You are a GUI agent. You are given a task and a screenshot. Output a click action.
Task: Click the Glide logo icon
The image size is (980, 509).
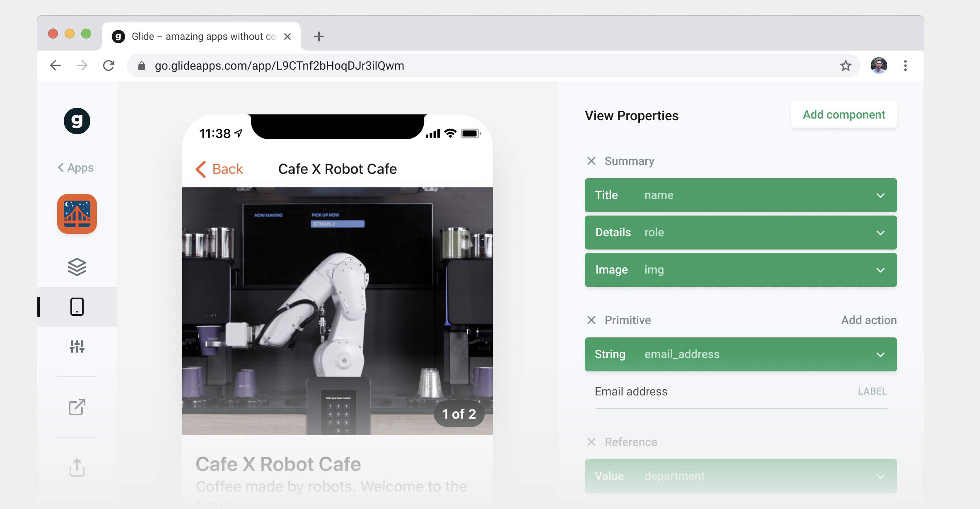77,121
